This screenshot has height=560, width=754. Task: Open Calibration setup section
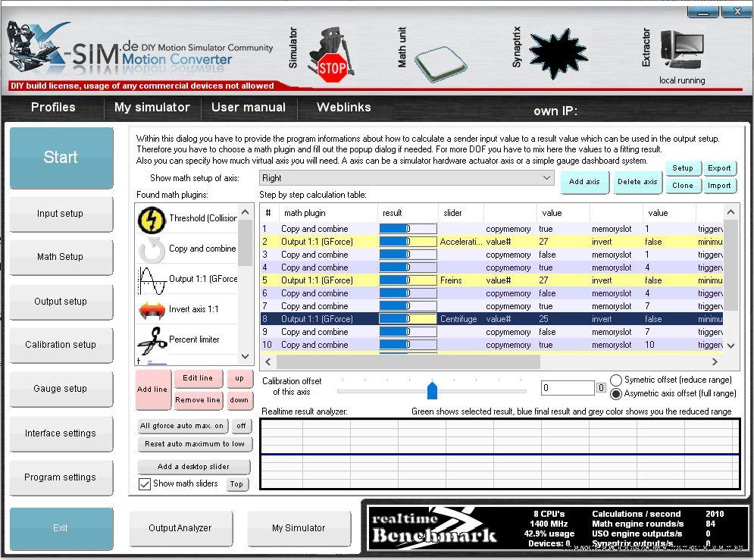pyautogui.click(x=61, y=345)
